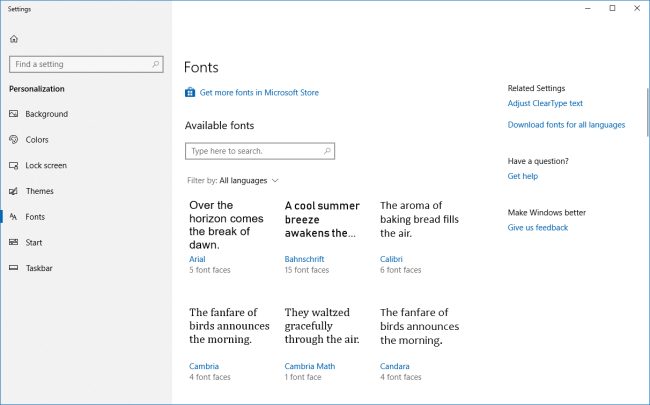The image size is (650, 405).
Task: Click the Start menu settings icon
Action: (x=14, y=242)
